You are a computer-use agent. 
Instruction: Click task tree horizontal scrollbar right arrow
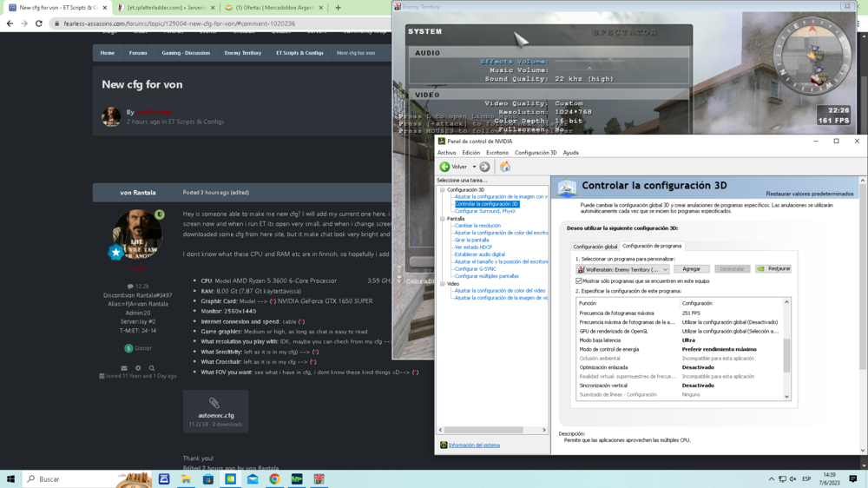coord(544,430)
